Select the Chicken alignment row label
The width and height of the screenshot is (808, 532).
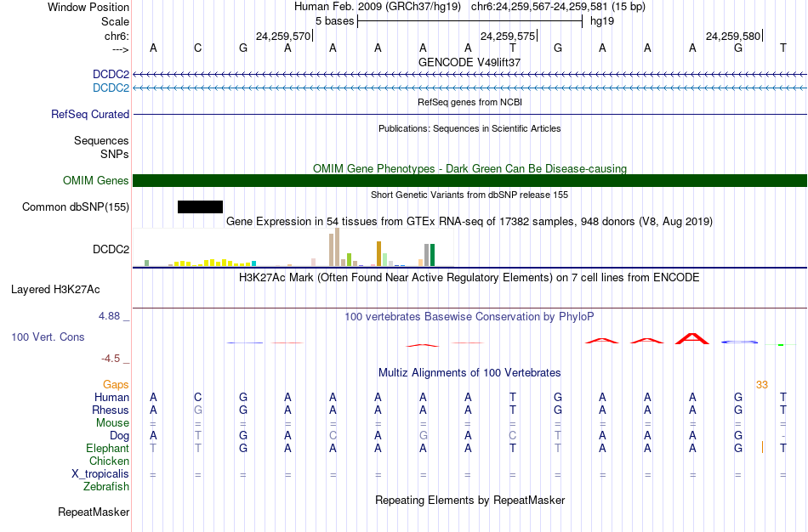click(x=109, y=461)
